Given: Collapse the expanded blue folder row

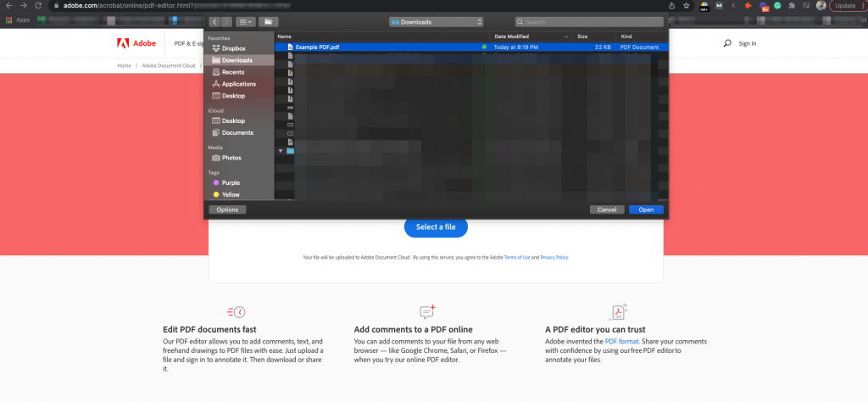Looking at the screenshot, I should click(x=281, y=151).
